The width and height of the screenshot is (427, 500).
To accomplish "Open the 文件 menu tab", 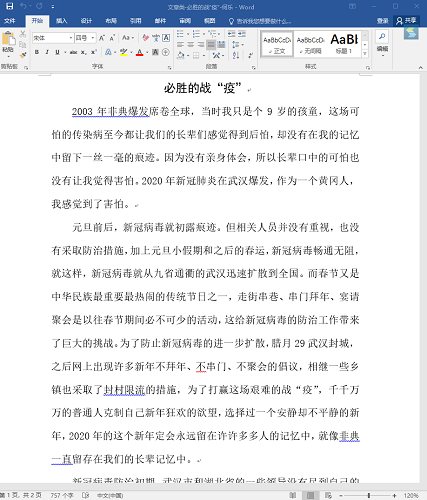I will point(10,21).
